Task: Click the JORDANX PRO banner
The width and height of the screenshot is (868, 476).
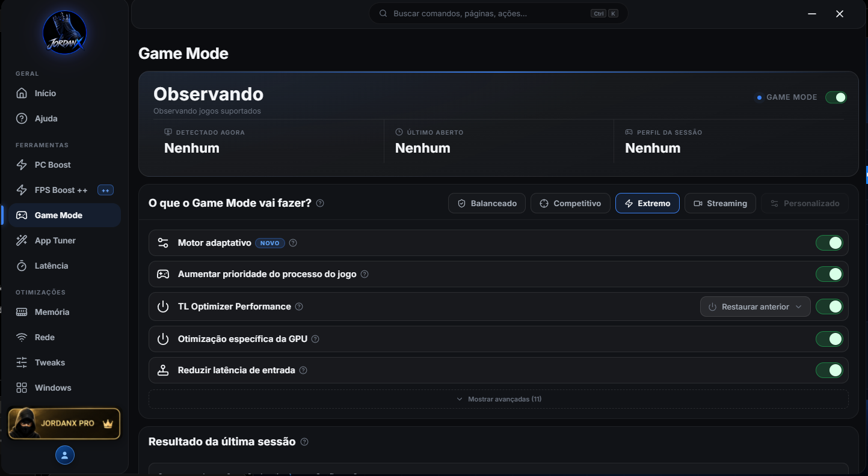Action: coord(64,424)
